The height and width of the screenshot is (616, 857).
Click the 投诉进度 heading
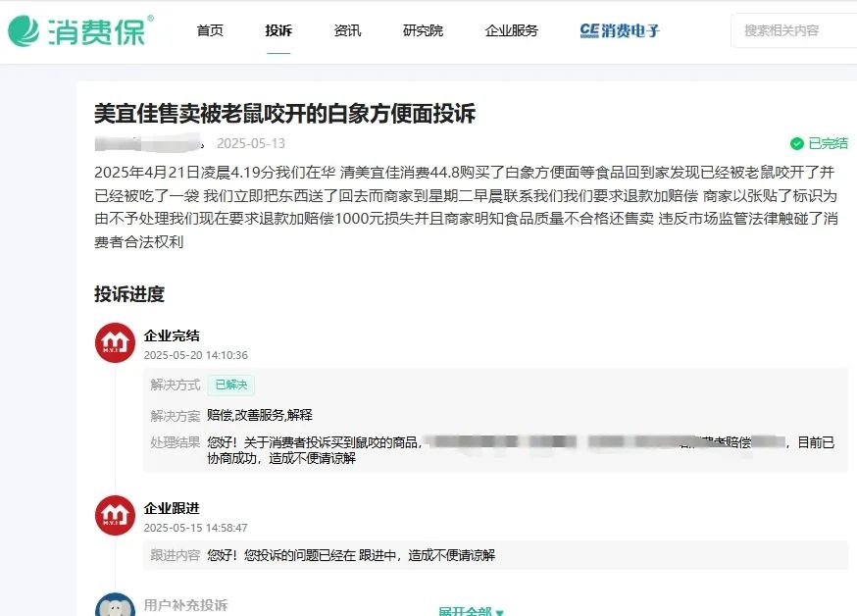pos(129,294)
